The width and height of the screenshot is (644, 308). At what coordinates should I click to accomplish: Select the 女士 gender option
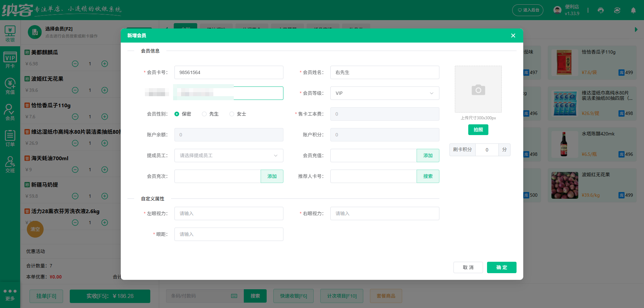[231, 114]
